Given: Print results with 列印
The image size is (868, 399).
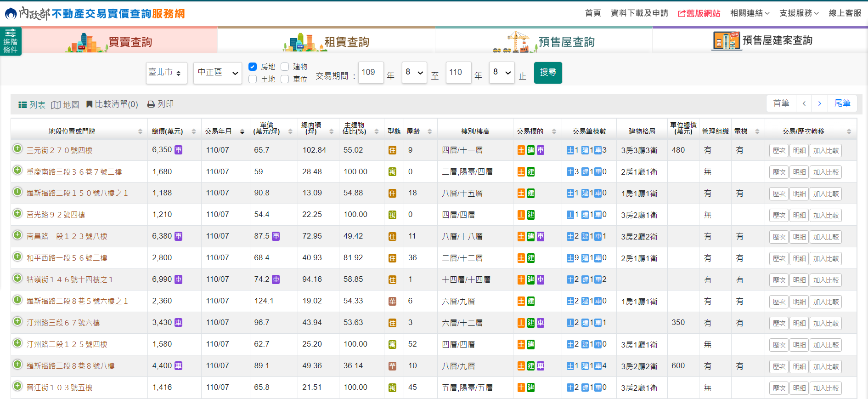Looking at the screenshot, I should [x=160, y=104].
